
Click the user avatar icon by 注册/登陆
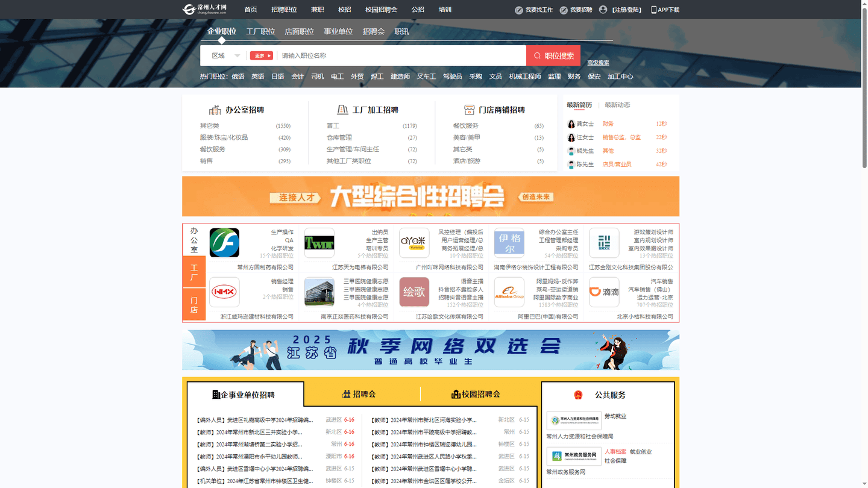tap(603, 10)
